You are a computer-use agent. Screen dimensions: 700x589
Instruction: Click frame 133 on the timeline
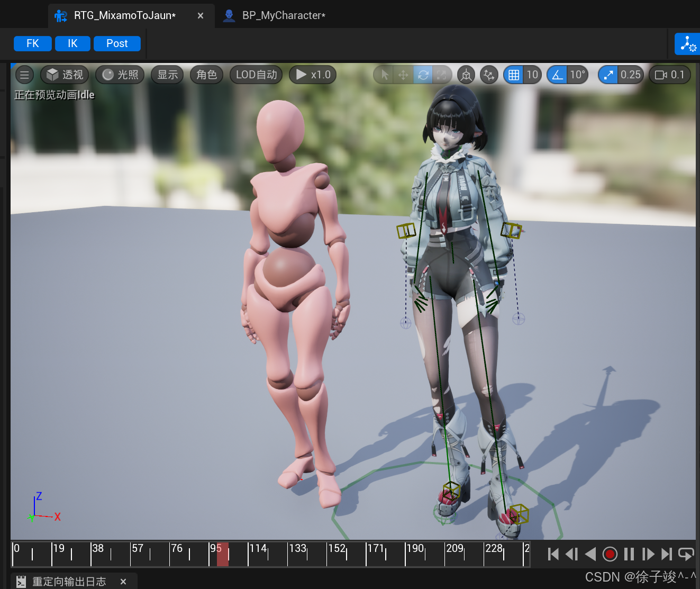298,548
